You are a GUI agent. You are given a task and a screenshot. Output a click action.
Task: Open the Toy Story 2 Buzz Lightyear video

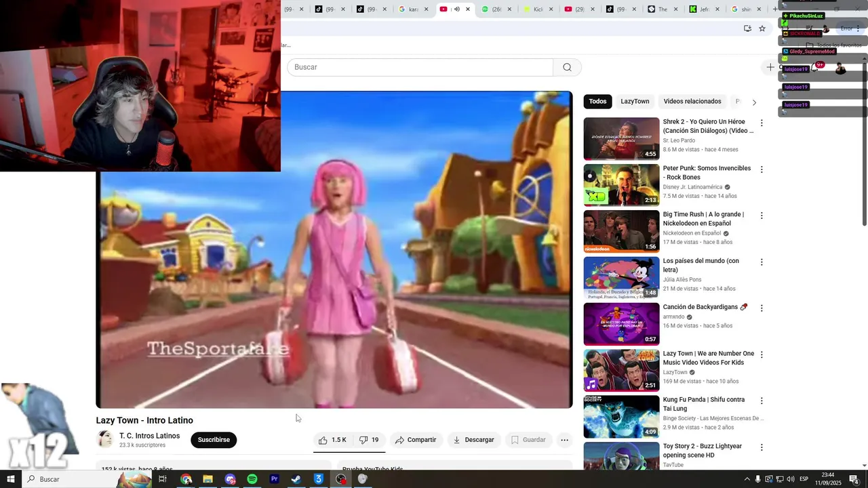(703, 451)
